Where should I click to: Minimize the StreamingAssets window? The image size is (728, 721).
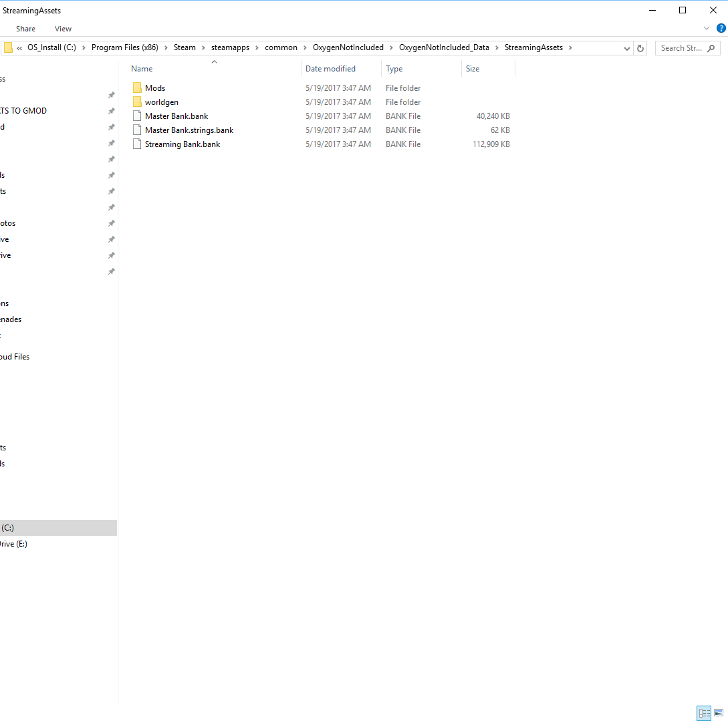(652, 10)
